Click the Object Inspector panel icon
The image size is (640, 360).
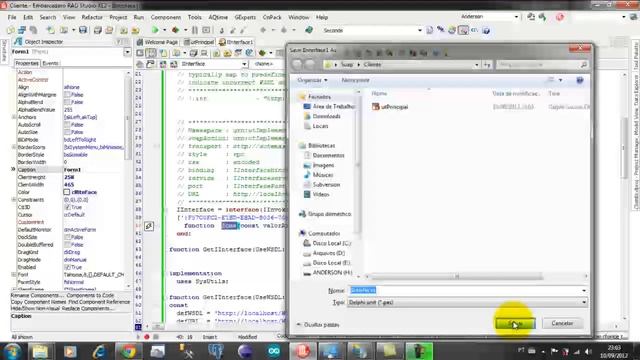[18, 42]
